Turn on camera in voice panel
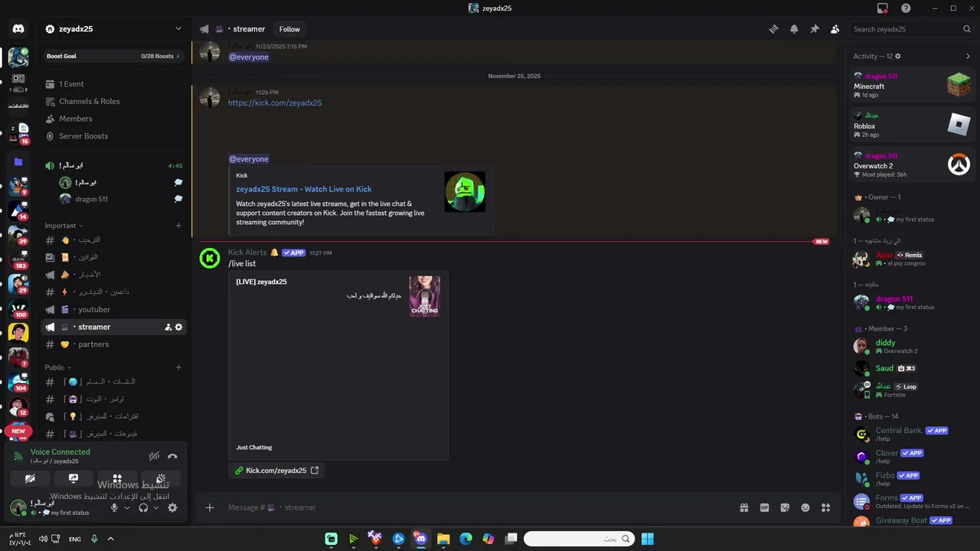Screen dimensions: 980x551 click(30, 478)
